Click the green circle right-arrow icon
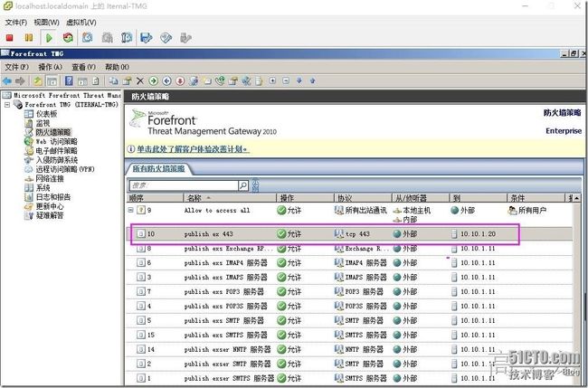 (153, 80)
